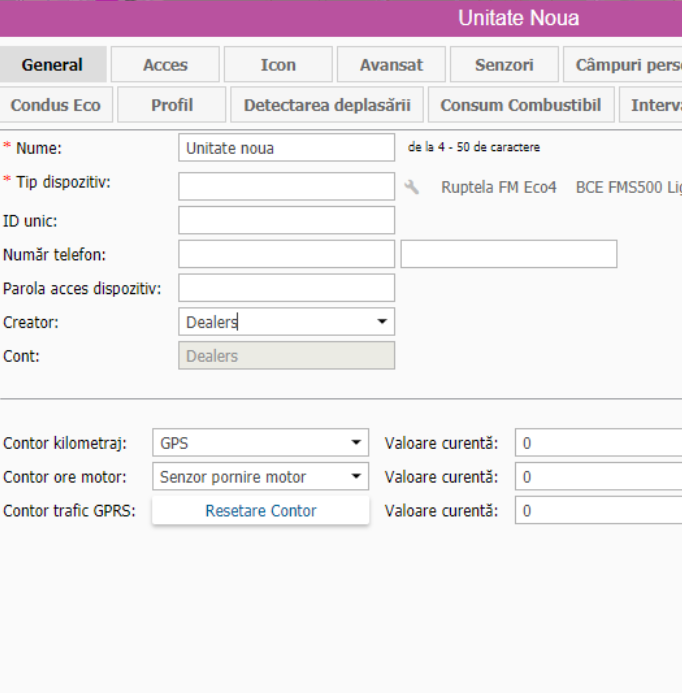Expand the Contor kilometraj GPS dropdown
This screenshot has width=682, height=693.
(x=260, y=443)
